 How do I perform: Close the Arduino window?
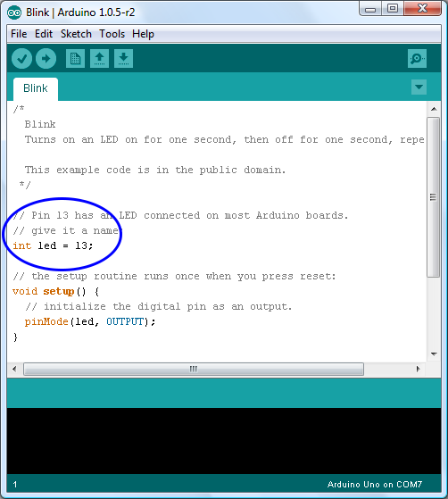(x=422, y=9)
